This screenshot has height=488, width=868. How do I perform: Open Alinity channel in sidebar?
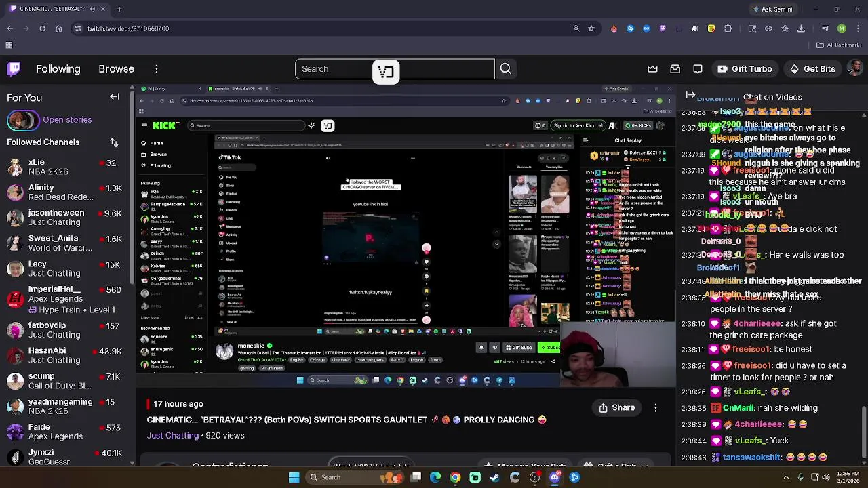click(66, 192)
